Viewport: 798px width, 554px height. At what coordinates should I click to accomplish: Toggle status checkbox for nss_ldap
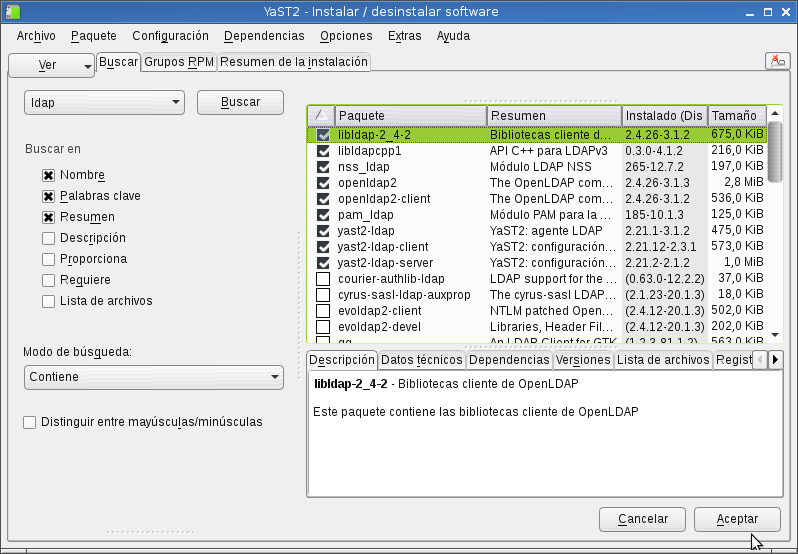[323, 167]
